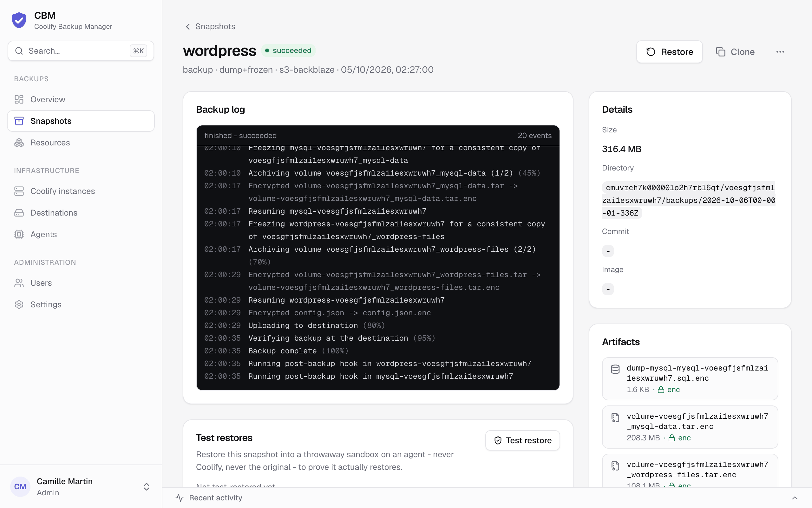Image resolution: width=812 pixels, height=508 pixels.
Task: Click the 'finished - succeeded' log header text
Action: (x=240, y=135)
